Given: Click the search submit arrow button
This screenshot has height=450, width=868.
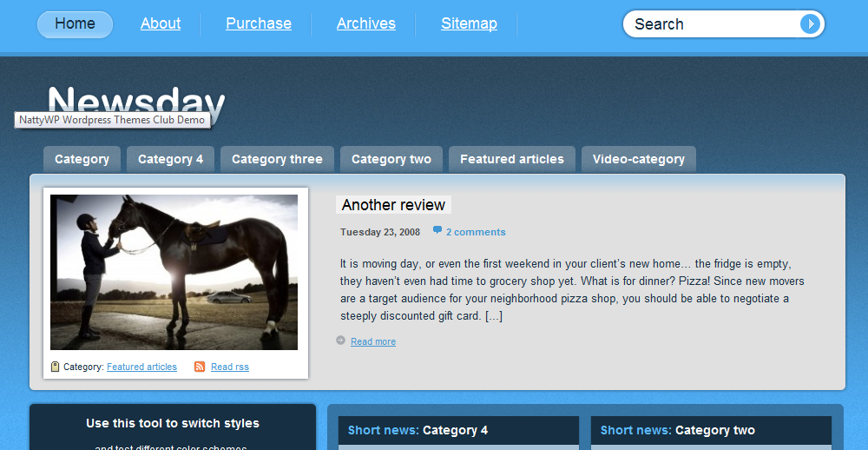Looking at the screenshot, I should tap(810, 23).
